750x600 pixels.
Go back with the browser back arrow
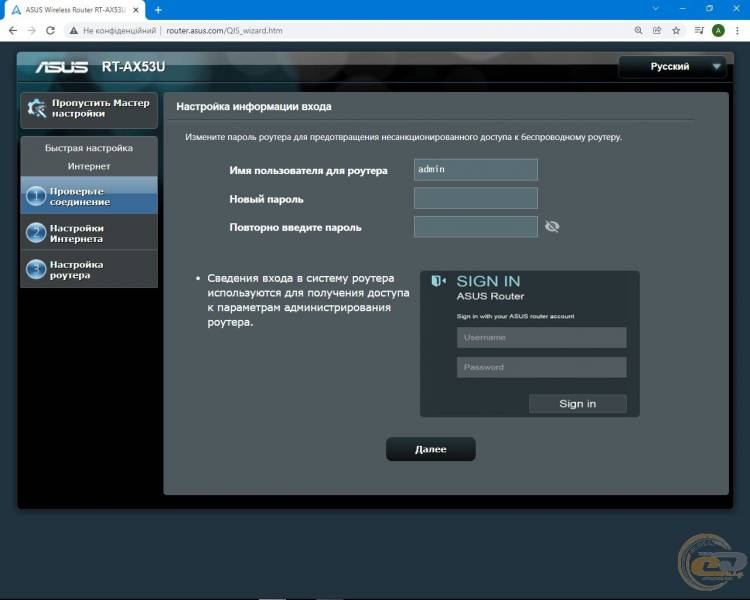click(x=13, y=31)
